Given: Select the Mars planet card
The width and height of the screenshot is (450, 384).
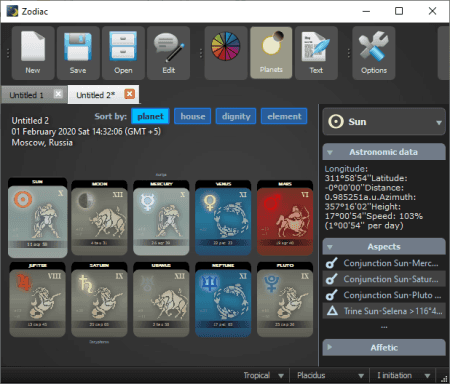Looking at the screenshot, I should (285, 218).
